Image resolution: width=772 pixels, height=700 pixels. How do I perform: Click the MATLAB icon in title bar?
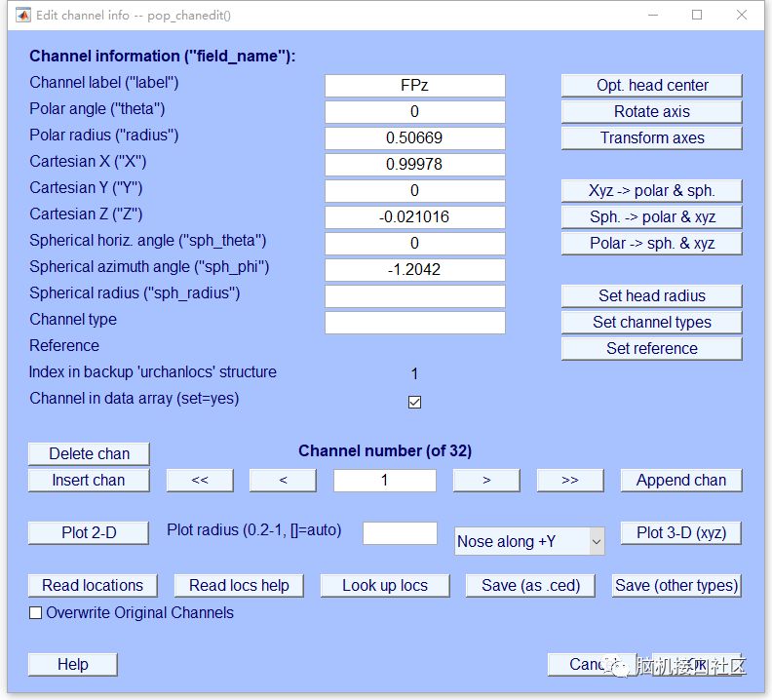coord(22,16)
